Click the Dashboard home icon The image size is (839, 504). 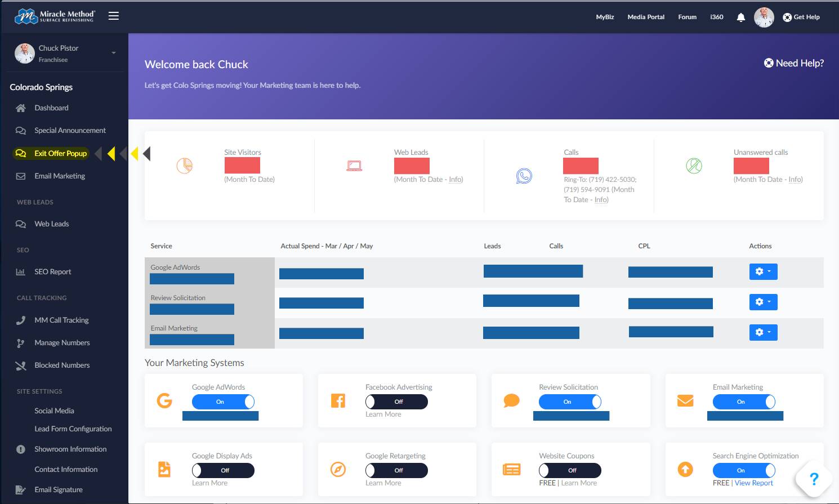tap(21, 108)
